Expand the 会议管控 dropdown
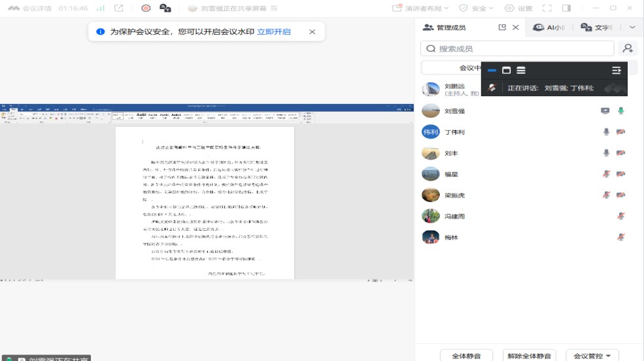 click(x=592, y=356)
